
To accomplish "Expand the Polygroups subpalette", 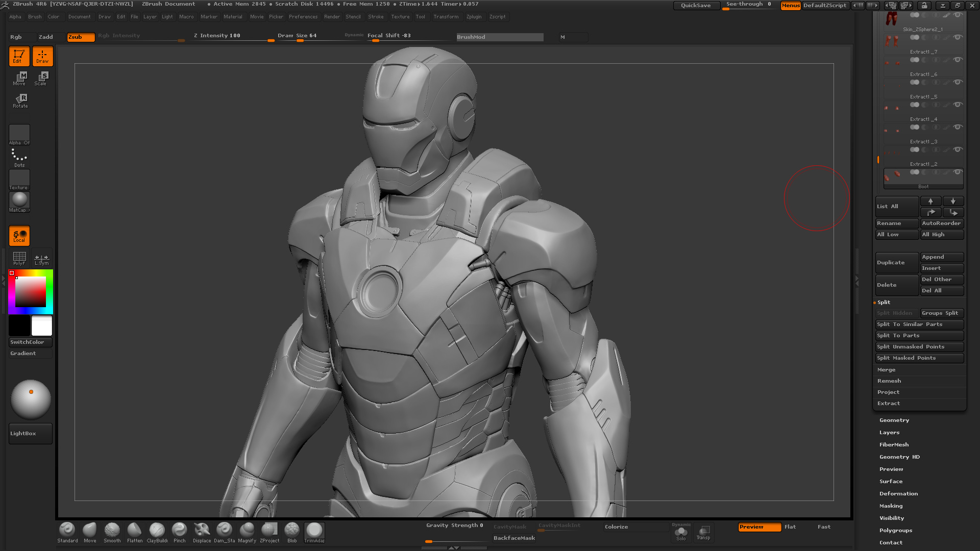I will pyautogui.click(x=896, y=531).
